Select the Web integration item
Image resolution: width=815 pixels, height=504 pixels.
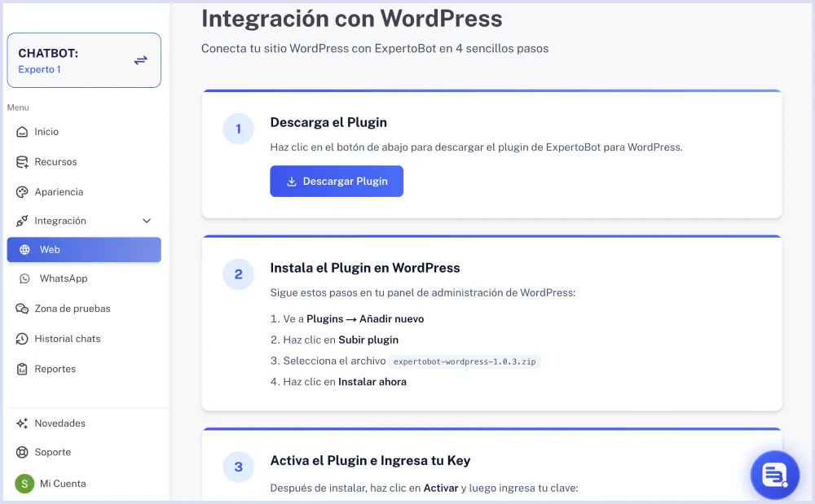(x=84, y=250)
